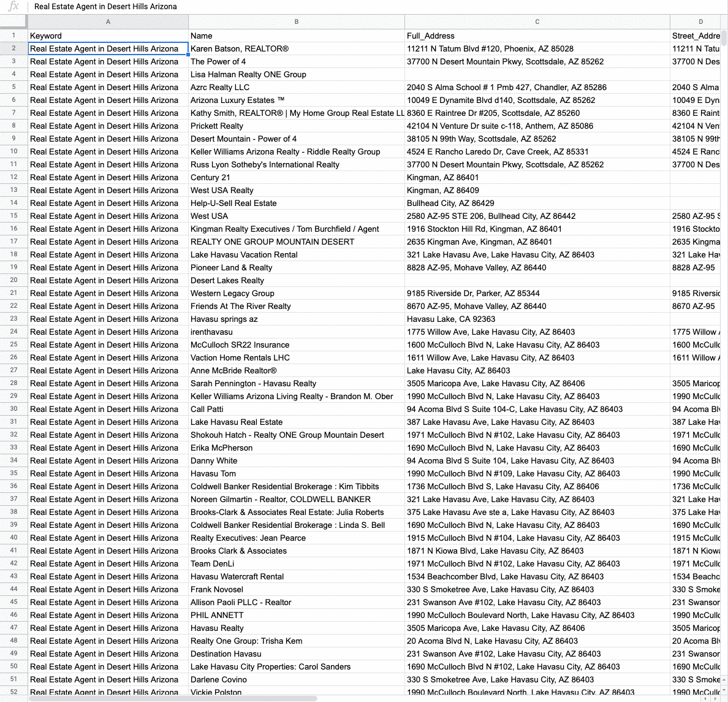Click the 'Keyword' header cell
This screenshot has width=728, height=702.
tap(108, 36)
